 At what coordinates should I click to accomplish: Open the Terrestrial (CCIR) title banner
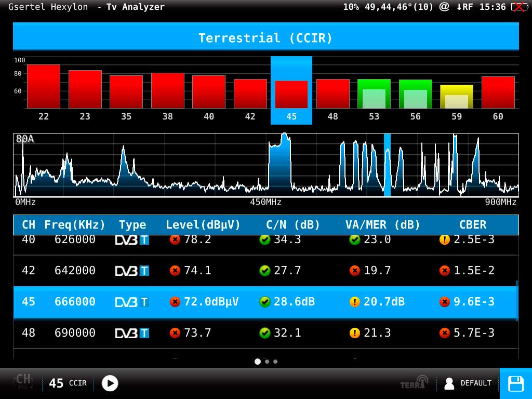click(265, 36)
